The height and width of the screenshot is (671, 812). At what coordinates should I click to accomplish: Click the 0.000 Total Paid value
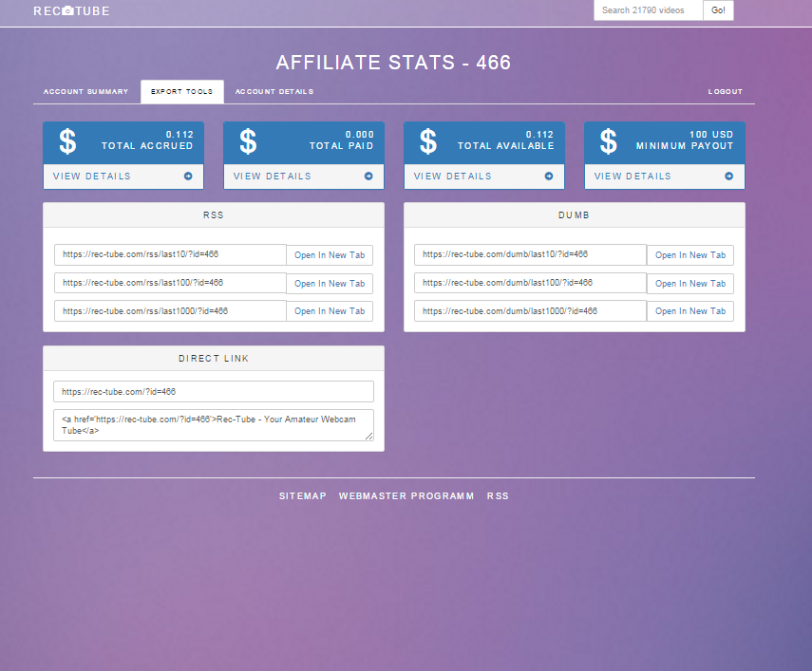pos(359,135)
